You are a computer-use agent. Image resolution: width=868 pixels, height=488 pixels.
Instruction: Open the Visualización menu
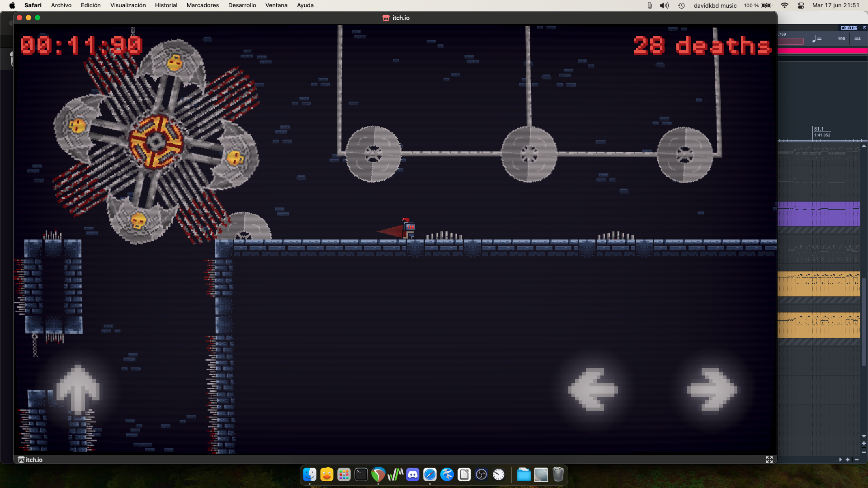[128, 5]
